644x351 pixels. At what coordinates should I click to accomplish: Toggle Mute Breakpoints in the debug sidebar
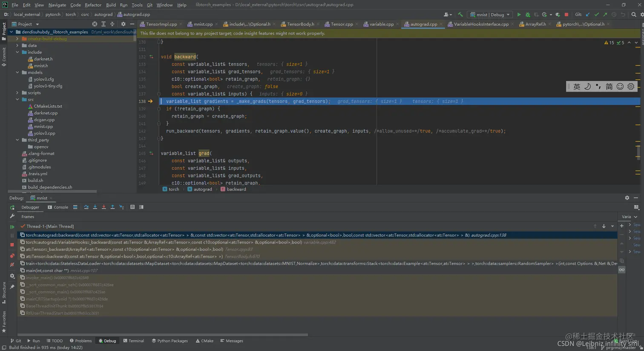click(12, 265)
